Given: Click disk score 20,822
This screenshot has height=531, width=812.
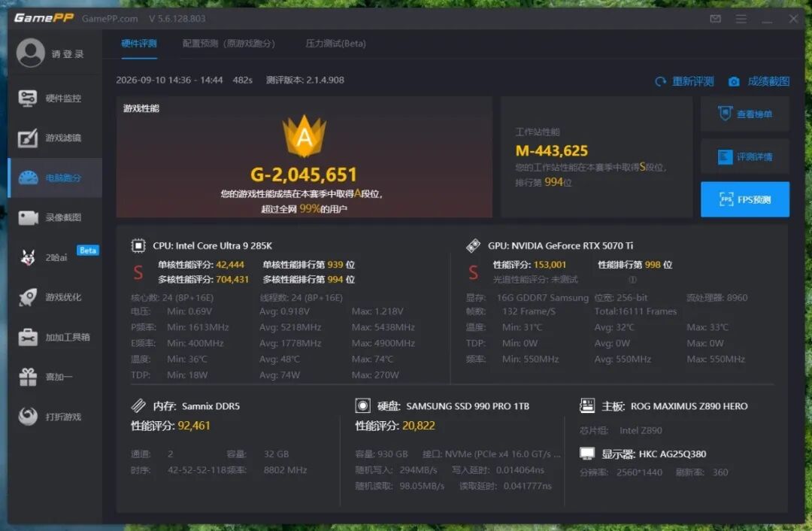Looking at the screenshot, I should point(419,426).
